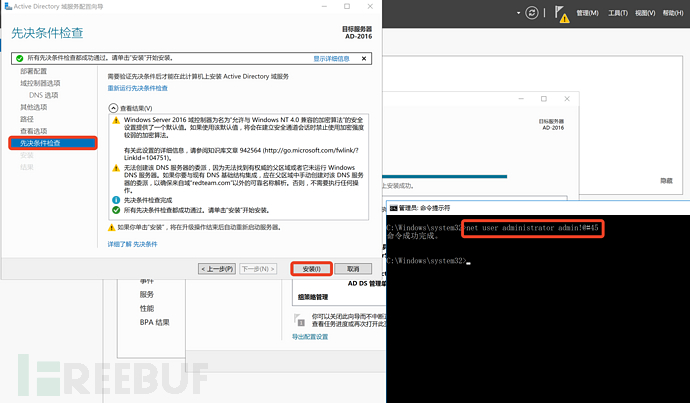Click the flag icon next to task progress note
This screenshot has height=403, width=690.
(299, 320)
